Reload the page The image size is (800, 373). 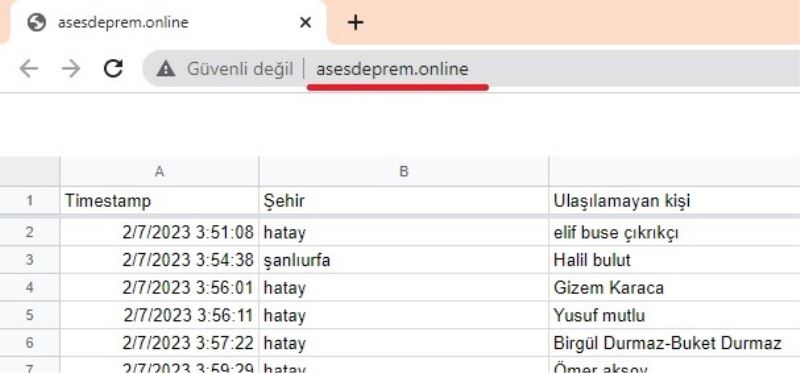113,68
